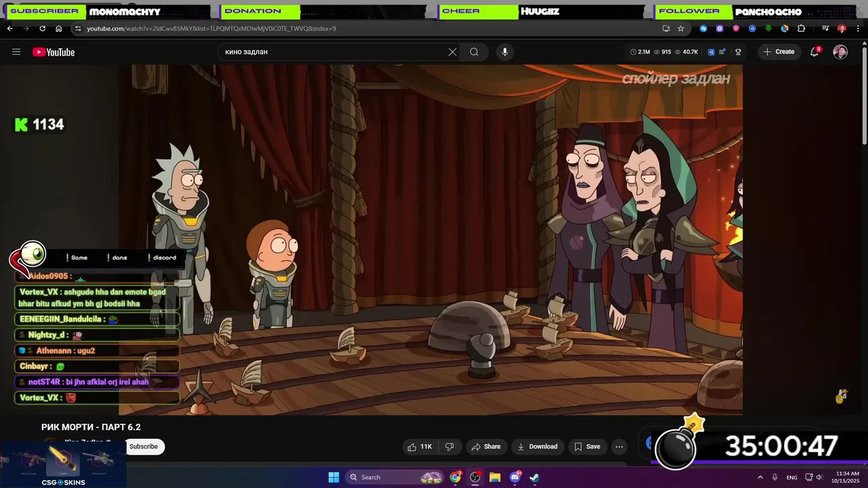
Task: Open the Chrome three-dot menu
Action: [858, 28]
